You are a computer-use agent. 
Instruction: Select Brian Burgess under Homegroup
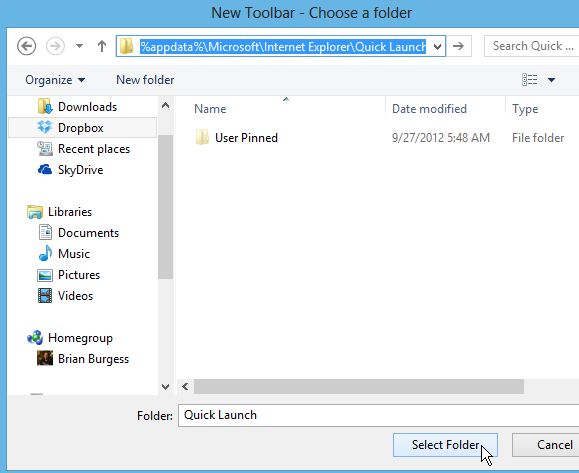(x=93, y=359)
